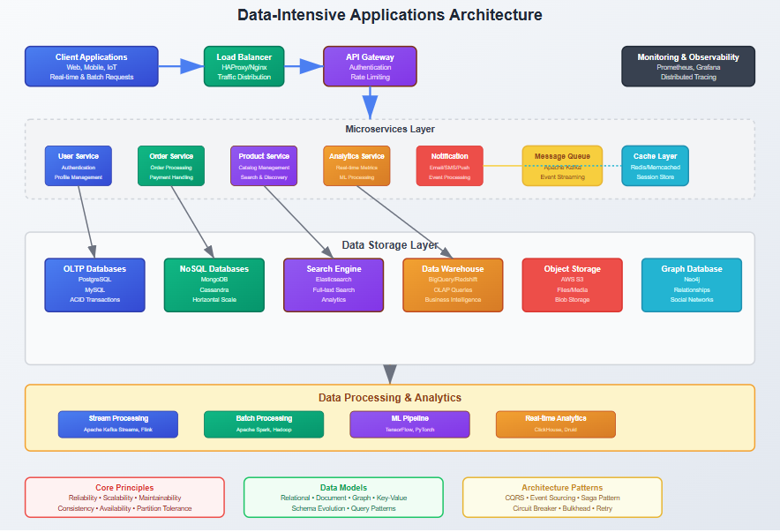The height and width of the screenshot is (532, 780).
Task: Select the ML Pipeline block
Action: click(x=409, y=423)
